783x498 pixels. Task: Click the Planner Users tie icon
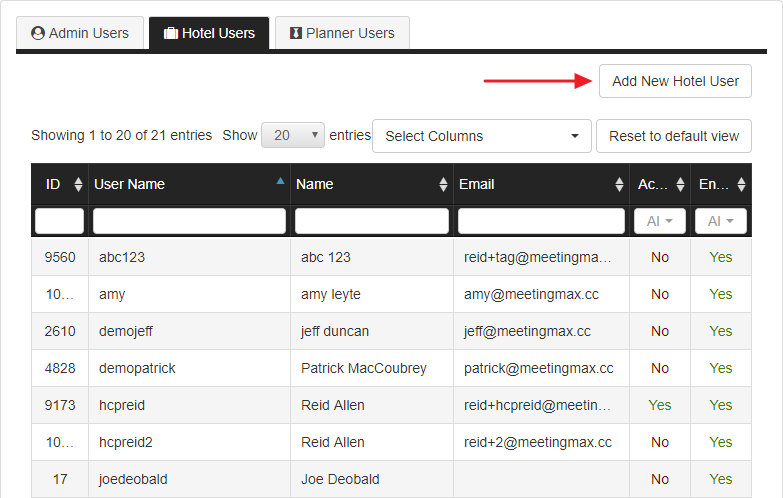coord(296,33)
